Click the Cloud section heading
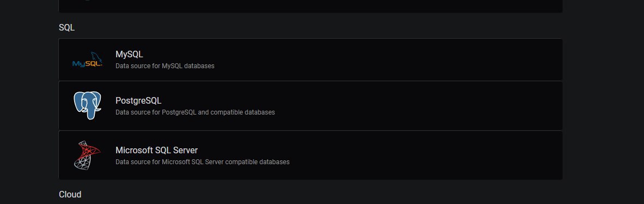 (x=70, y=194)
